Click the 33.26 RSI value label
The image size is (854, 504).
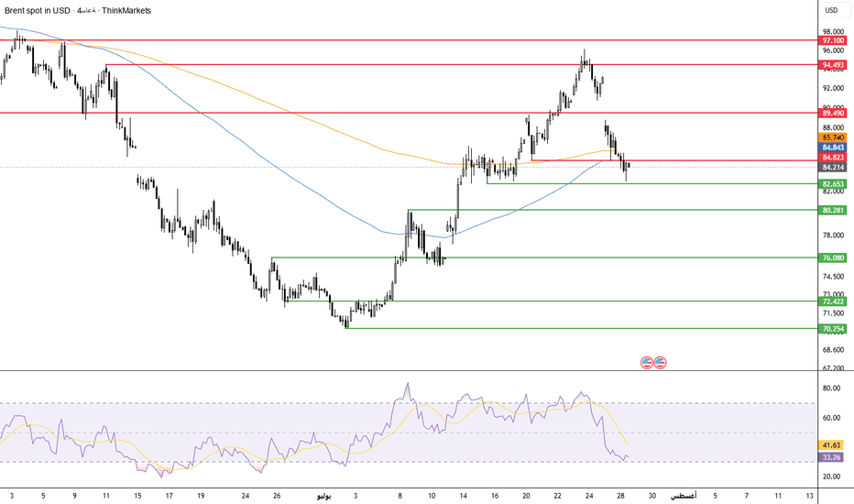pyautogui.click(x=831, y=457)
